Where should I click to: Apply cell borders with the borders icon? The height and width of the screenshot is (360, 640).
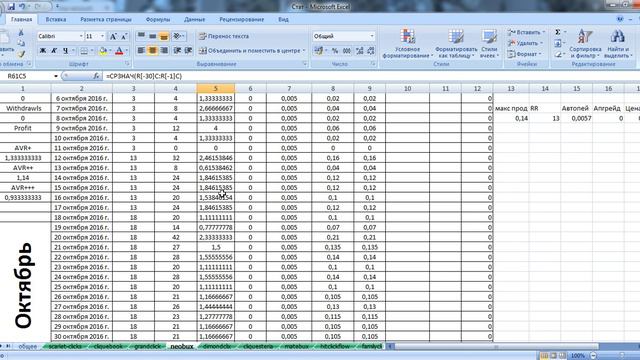84,51
